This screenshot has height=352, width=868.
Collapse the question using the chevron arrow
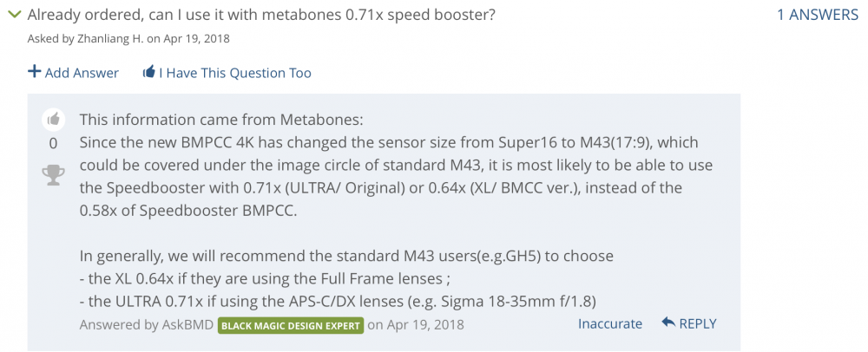point(14,16)
